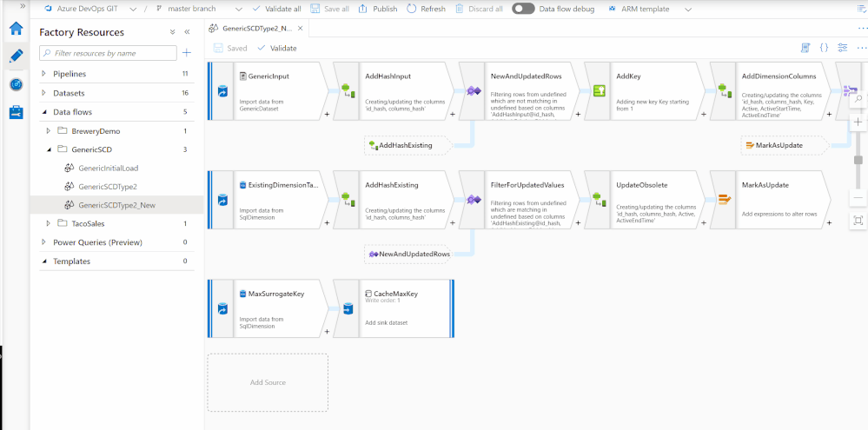Zoom in canvas plus button

(x=858, y=122)
